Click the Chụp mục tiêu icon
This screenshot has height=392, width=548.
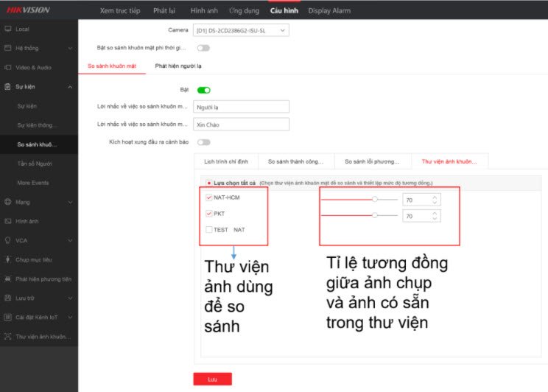coord(8,259)
